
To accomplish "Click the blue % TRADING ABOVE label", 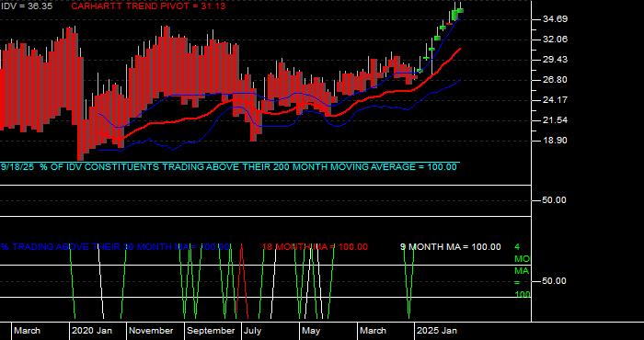I will click(115, 247).
